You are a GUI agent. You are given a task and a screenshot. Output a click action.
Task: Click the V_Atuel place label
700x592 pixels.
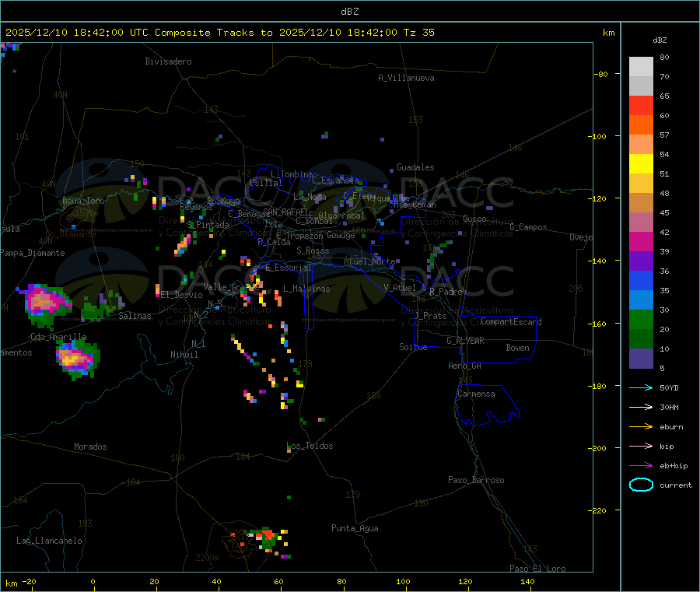pyautogui.click(x=400, y=288)
